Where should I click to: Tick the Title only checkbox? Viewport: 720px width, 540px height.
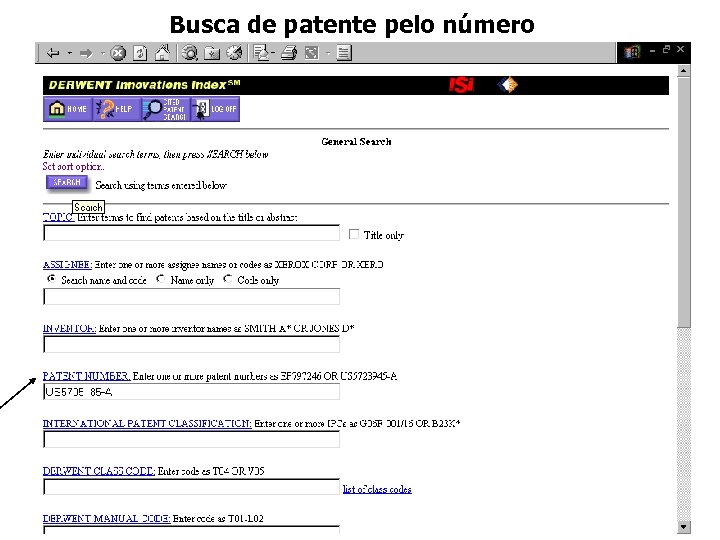pos(354,234)
